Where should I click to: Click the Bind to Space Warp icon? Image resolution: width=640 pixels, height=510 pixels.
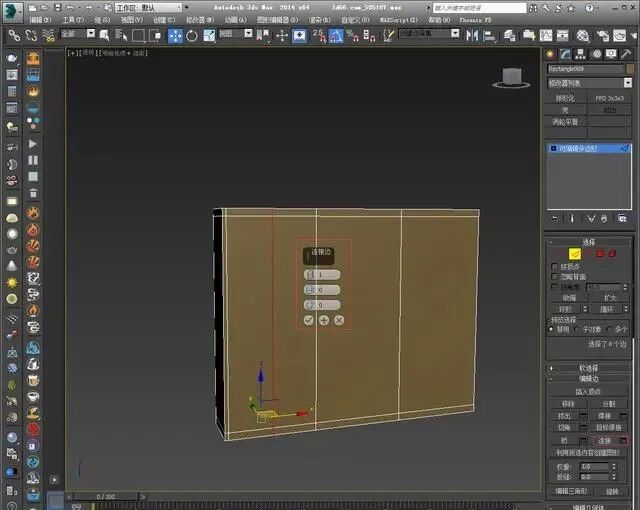(48, 35)
